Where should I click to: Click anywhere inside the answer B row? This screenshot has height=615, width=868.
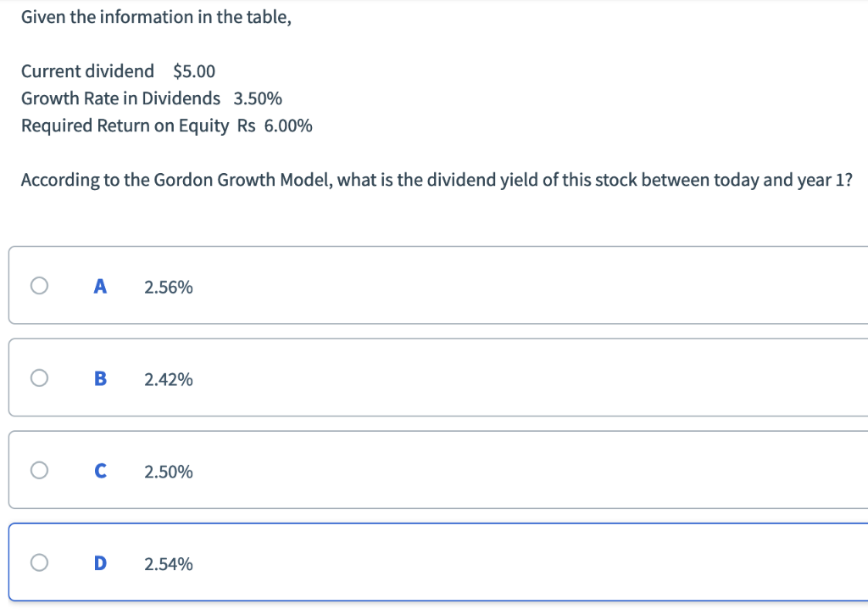click(x=424, y=377)
